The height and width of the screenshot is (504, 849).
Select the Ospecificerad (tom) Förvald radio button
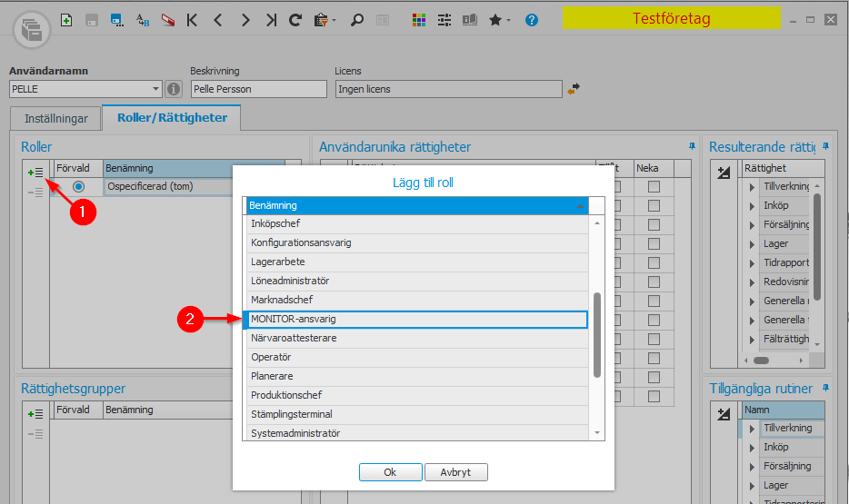(x=78, y=187)
